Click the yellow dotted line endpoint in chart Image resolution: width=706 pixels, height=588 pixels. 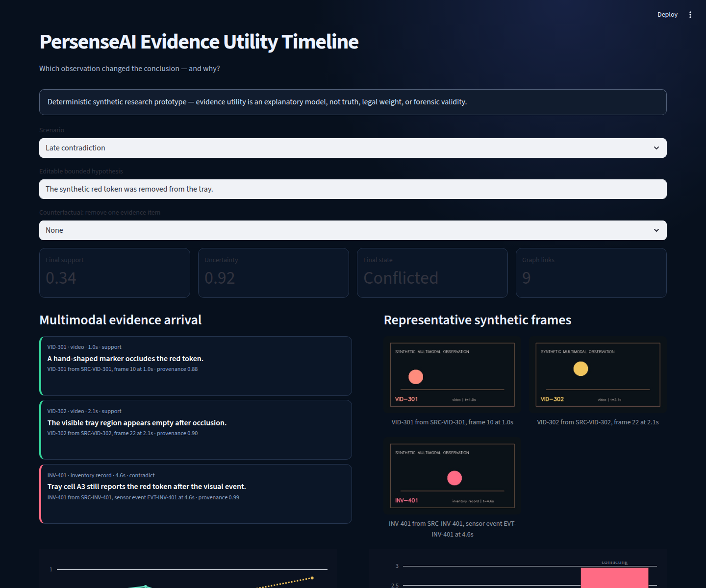tap(312, 578)
